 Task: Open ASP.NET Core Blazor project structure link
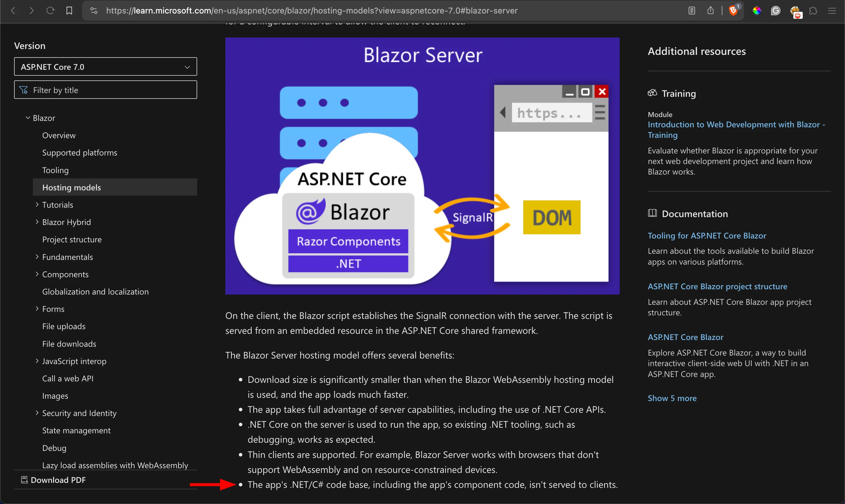pyautogui.click(x=717, y=286)
